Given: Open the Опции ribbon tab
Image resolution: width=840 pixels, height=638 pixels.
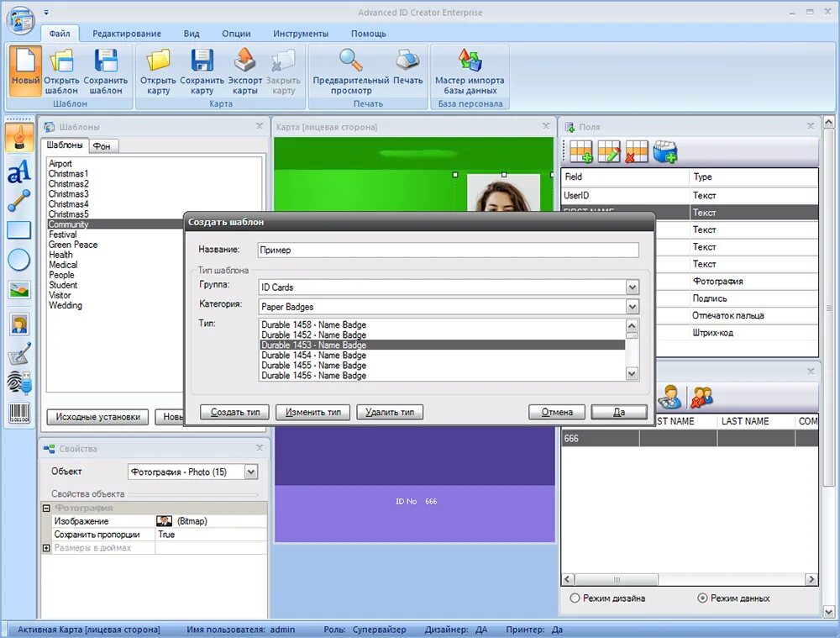Looking at the screenshot, I should [236, 34].
